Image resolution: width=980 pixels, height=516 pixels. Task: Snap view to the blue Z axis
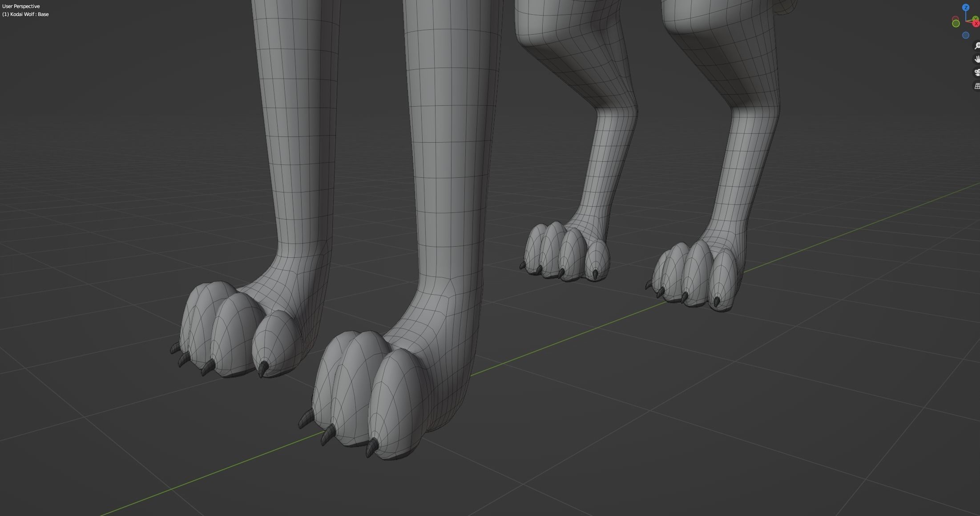coord(966,7)
